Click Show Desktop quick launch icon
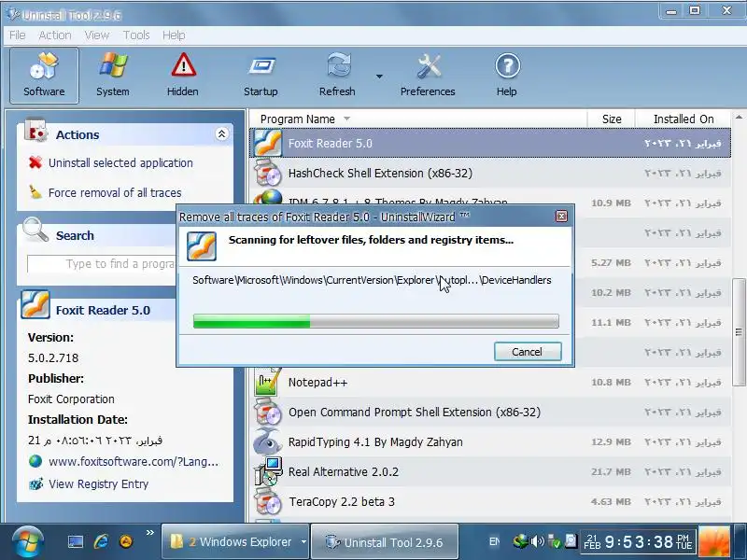747x560 pixels. click(x=76, y=542)
